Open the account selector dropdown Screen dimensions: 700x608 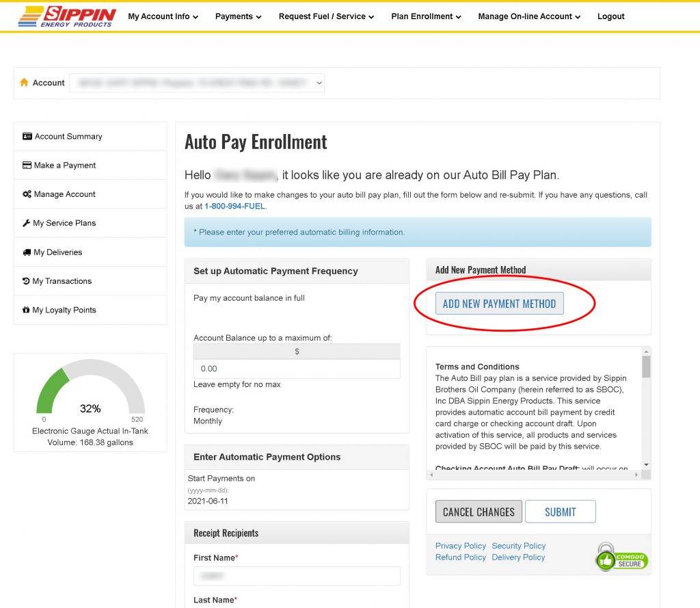(197, 82)
